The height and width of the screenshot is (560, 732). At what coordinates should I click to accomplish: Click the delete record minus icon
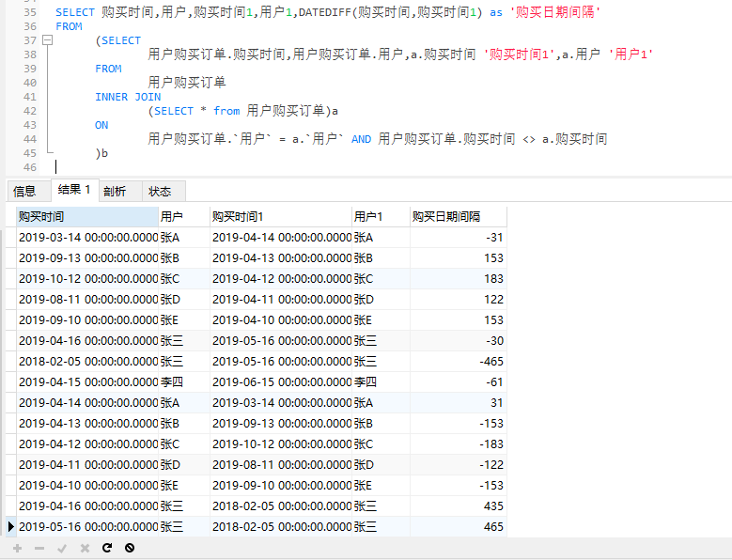tap(39, 548)
